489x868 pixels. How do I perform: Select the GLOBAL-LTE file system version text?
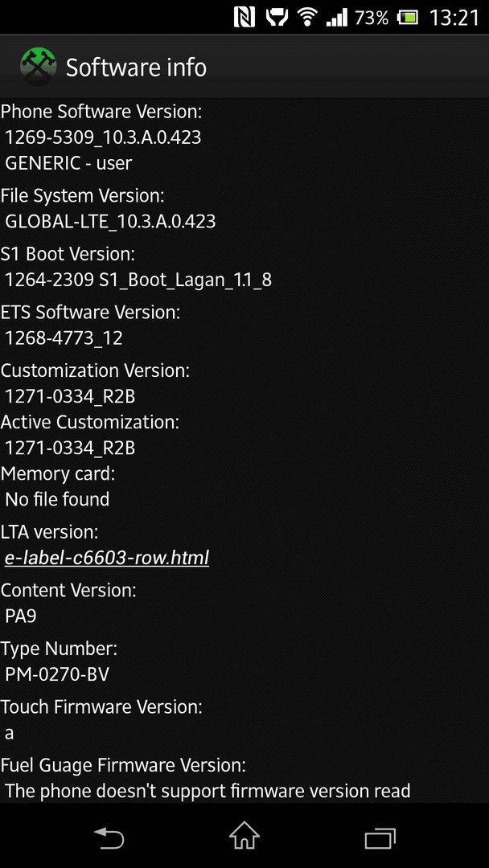click(110, 222)
